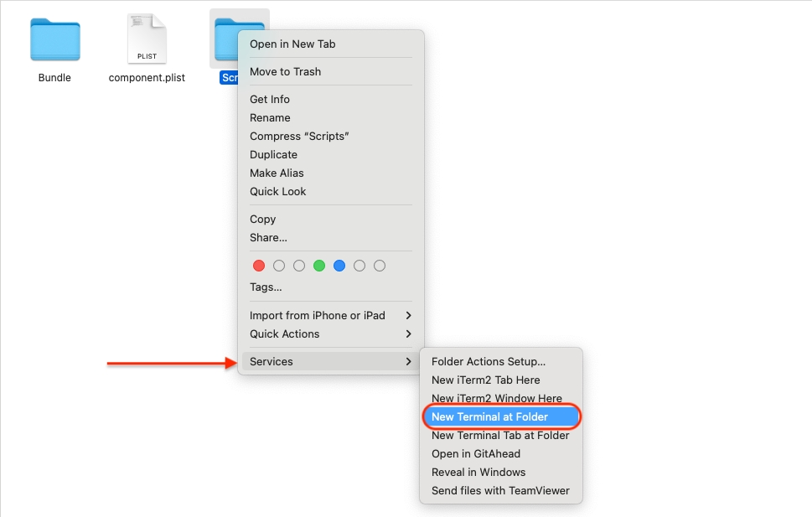
Task: Click Compress "Scripts" menu entry
Action: click(x=299, y=137)
